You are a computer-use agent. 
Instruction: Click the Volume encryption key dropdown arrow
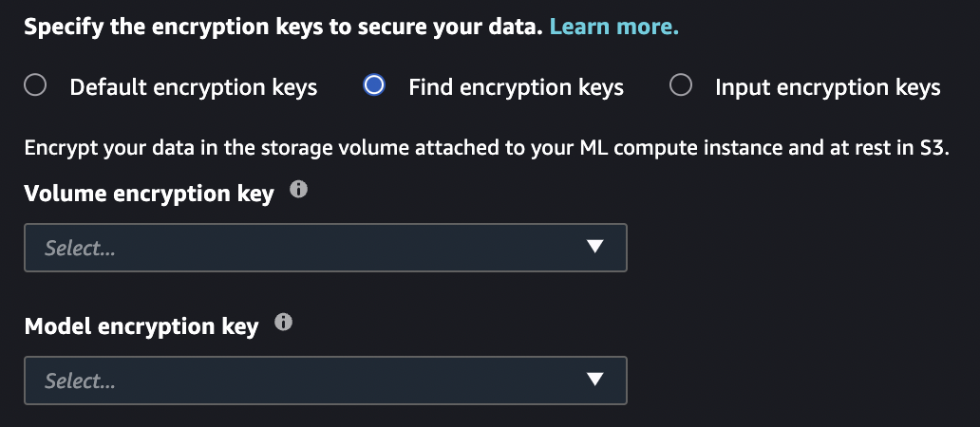595,248
